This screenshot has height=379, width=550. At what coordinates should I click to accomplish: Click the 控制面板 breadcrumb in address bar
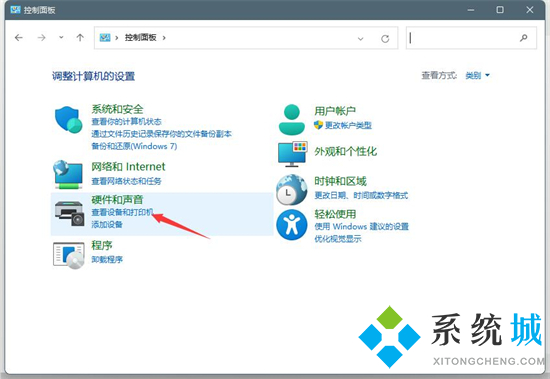pyautogui.click(x=141, y=38)
